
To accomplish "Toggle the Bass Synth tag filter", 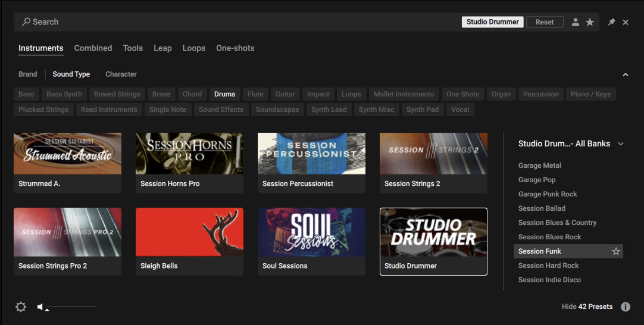I will pyautogui.click(x=64, y=94).
